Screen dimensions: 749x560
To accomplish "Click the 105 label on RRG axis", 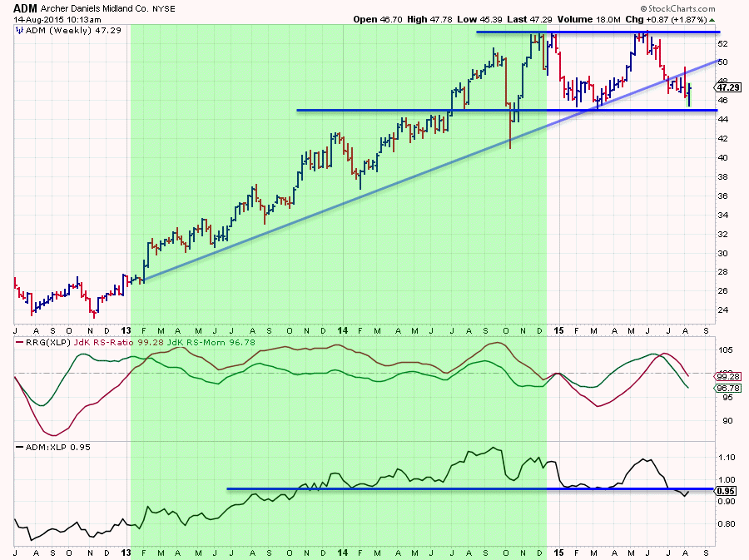I will click(x=726, y=350).
